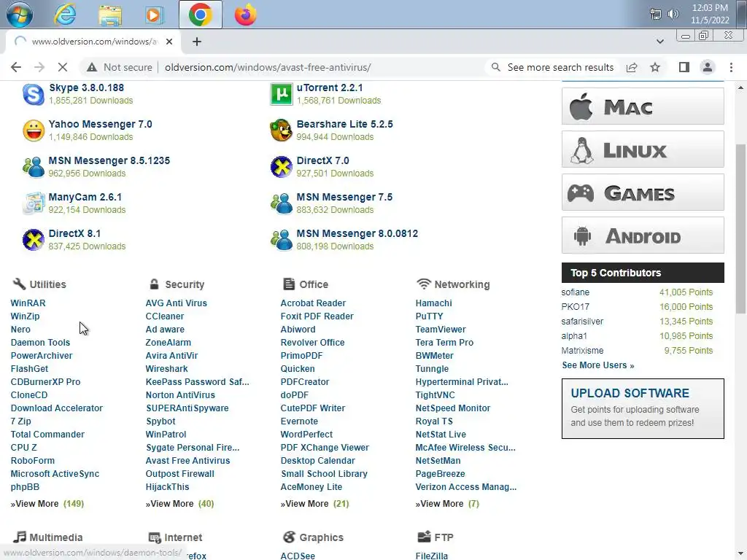Open See More Users link
The image size is (747, 560).
[x=598, y=365]
